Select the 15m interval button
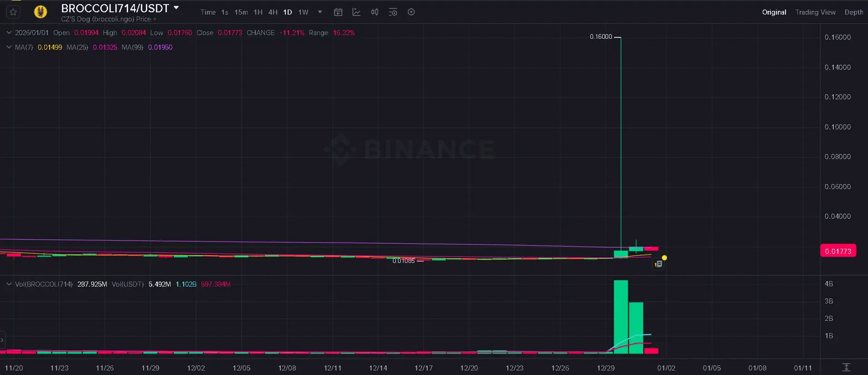This screenshot has width=868, height=375. [x=241, y=12]
